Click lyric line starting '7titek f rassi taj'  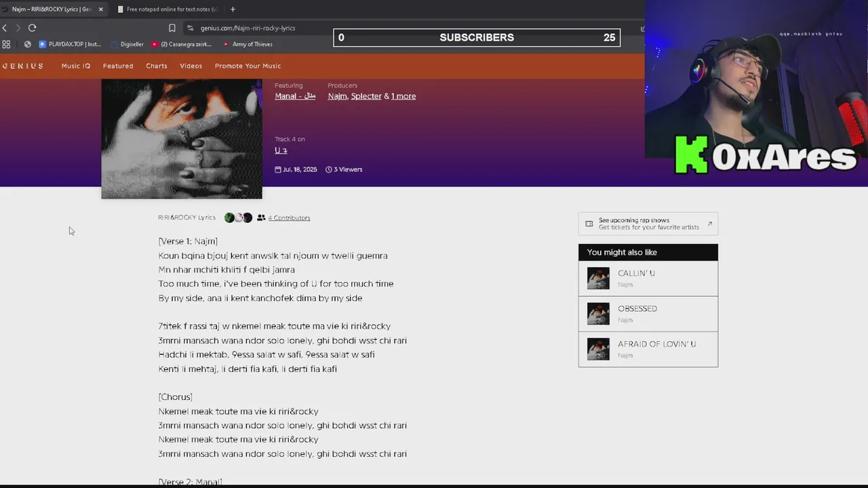[x=275, y=326]
